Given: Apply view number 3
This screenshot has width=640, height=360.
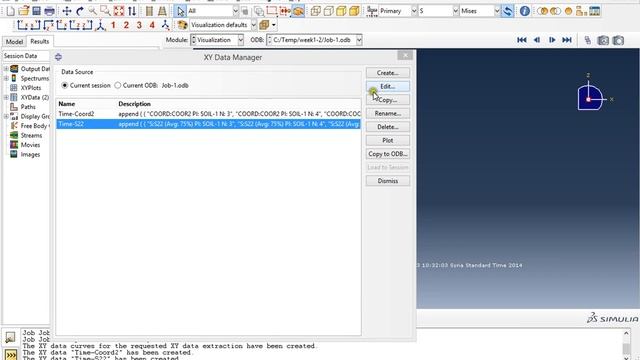Looking at the screenshot, I should [x=139, y=25].
